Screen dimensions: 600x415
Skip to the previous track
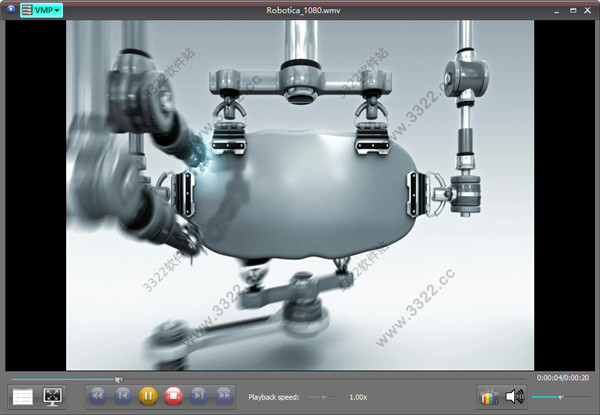point(123,395)
